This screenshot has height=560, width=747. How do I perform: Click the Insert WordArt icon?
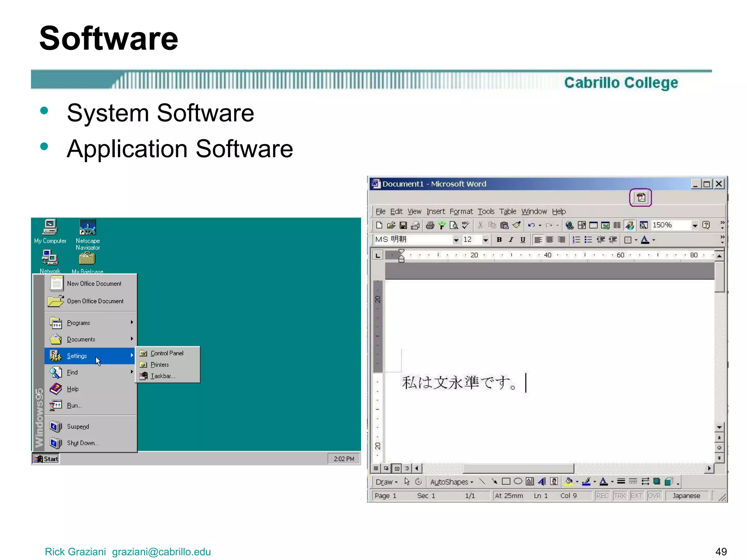point(542,482)
